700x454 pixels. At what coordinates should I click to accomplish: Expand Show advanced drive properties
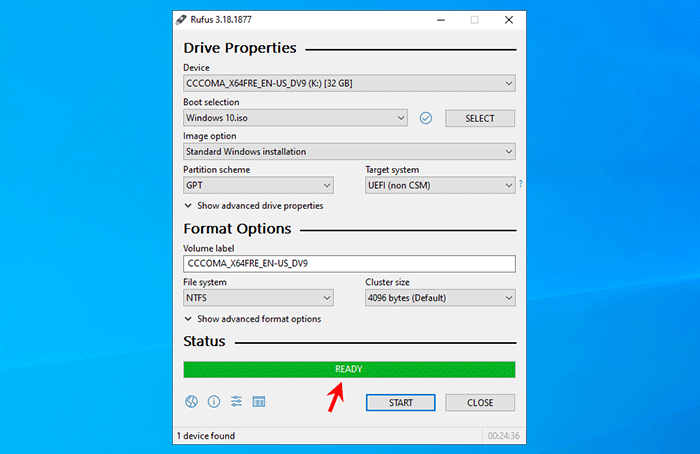254,206
